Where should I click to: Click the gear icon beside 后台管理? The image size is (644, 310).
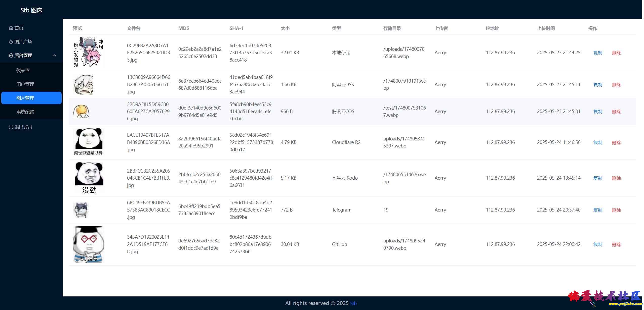point(11,56)
